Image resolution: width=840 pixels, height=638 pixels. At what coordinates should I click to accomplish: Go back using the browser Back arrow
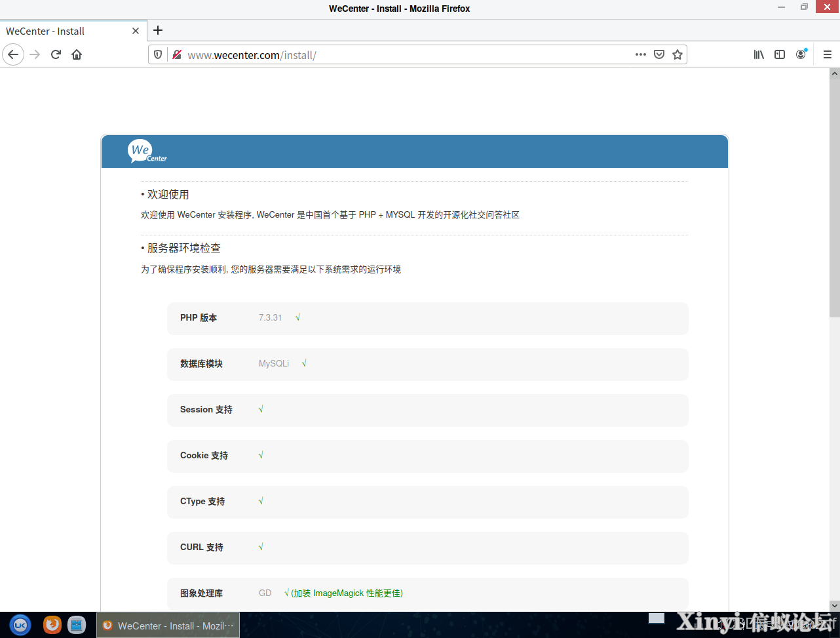coord(13,54)
